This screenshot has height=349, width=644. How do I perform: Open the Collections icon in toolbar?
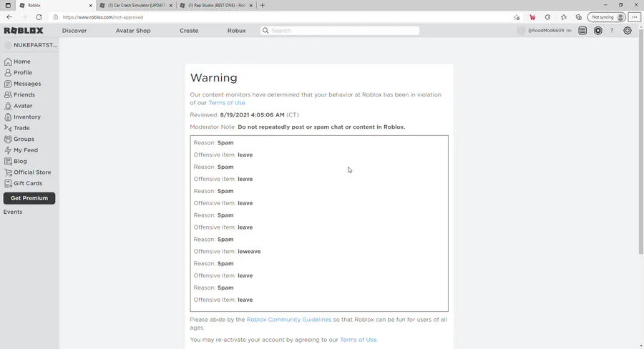[578, 17]
